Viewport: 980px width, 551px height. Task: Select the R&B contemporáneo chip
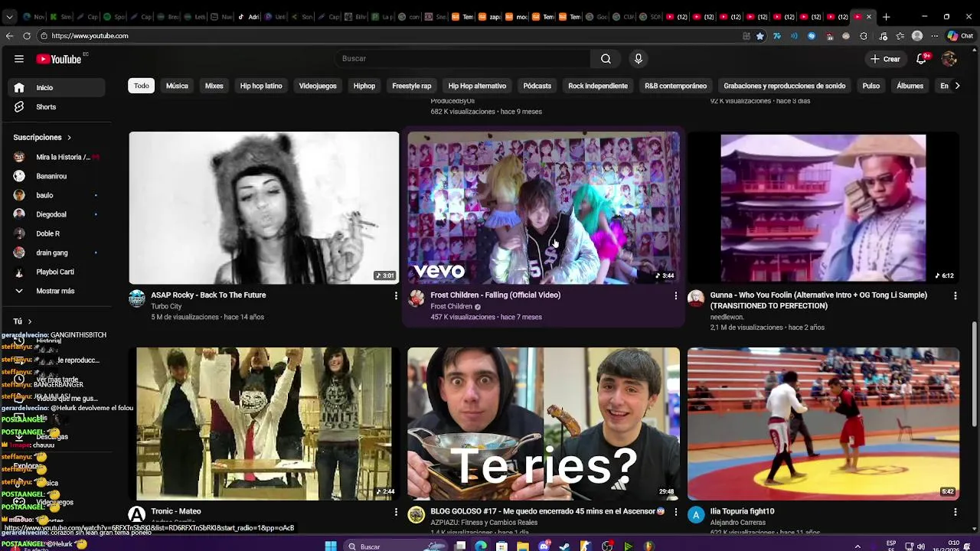tap(675, 86)
